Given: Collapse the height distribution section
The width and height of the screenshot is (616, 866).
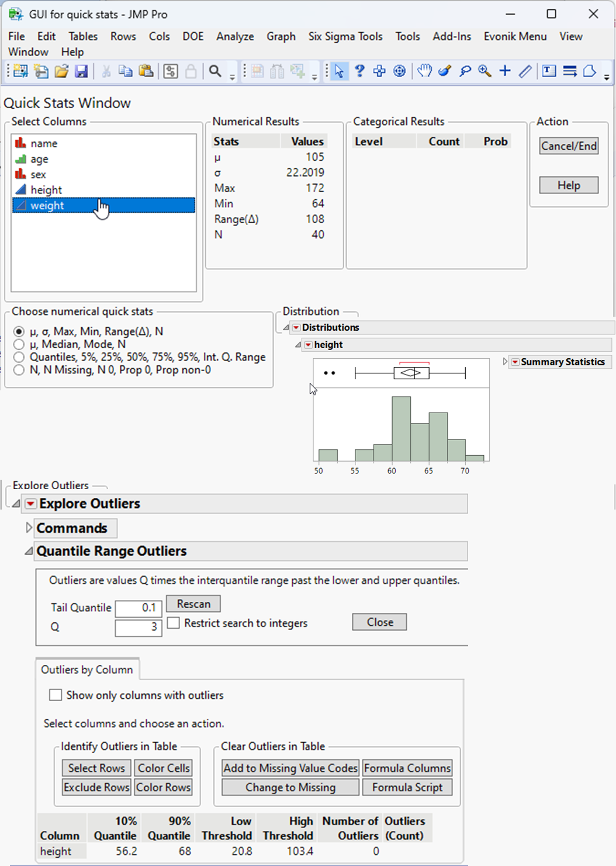Looking at the screenshot, I should point(298,345).
